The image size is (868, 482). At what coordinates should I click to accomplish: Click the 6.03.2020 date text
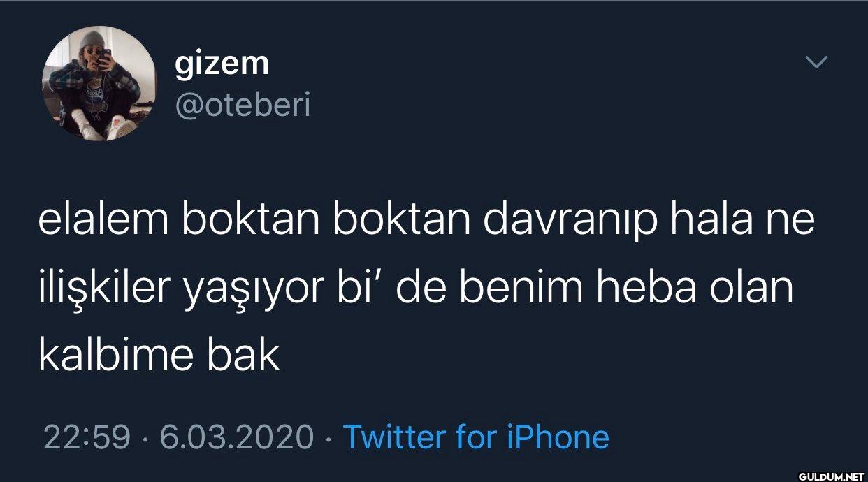(237, 438)
